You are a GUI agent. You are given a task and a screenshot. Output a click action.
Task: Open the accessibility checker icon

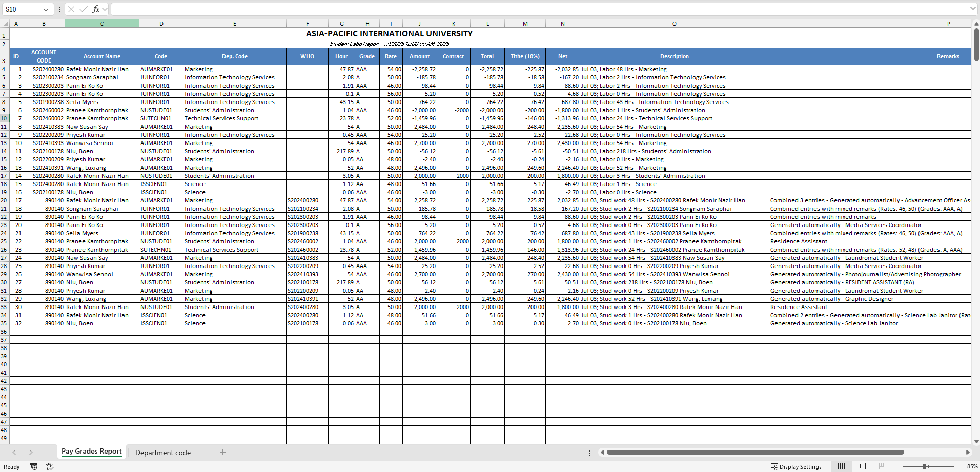pos(50,467)
